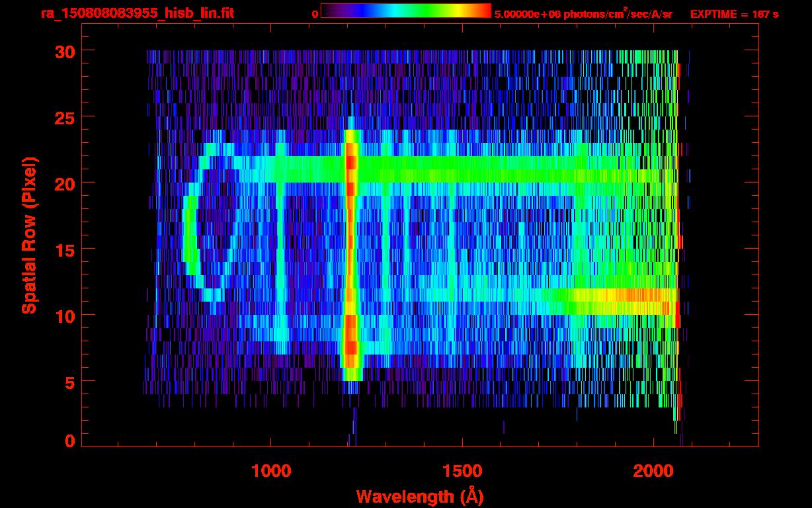The height and width of the screenshot is (508, 812).
Task: Click the Wavelength (Å) axis title
Action: (x=419, y=496)
